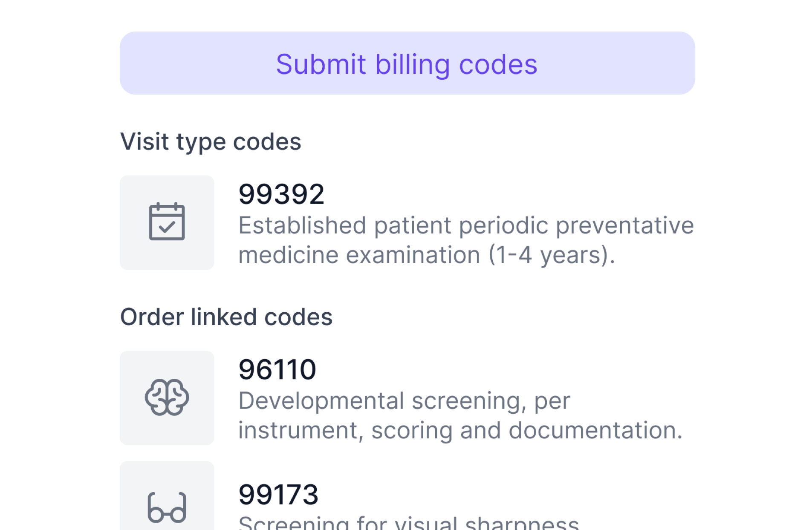Click the line "Established patient periodic preventative"

coord(465,225)
